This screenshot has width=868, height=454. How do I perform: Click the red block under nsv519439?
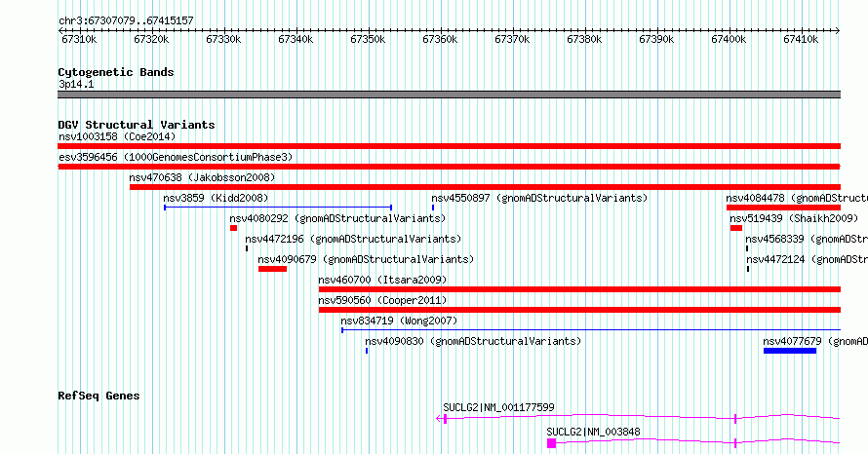pyautogui.click(x=735, y=228)
